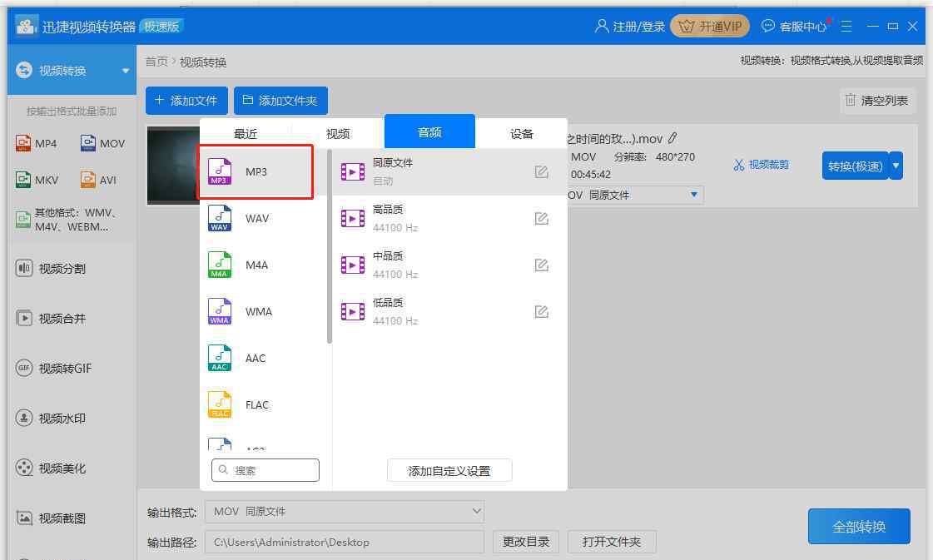The width and height of the screenshot is (933, 560).
Task: Click 清空列表 to clear the list
Action: (x=878, y=101)
